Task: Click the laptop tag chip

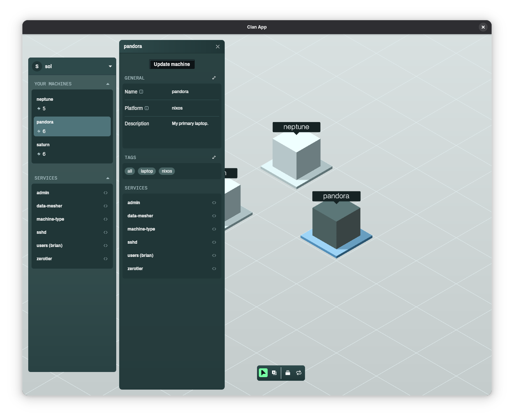Action: 147,171
